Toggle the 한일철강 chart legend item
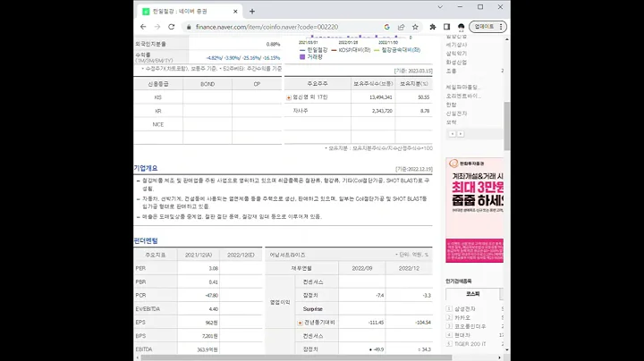 click(x=314, y=50)
